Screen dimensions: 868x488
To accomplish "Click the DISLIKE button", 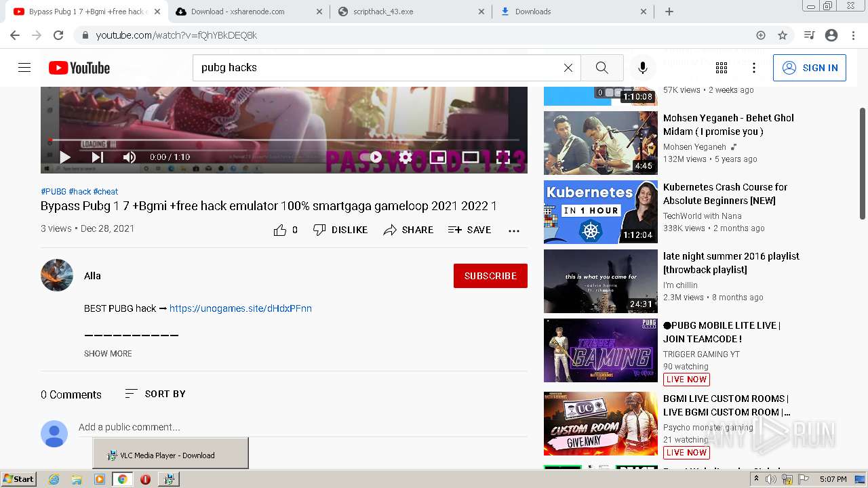I will [340, 230].
